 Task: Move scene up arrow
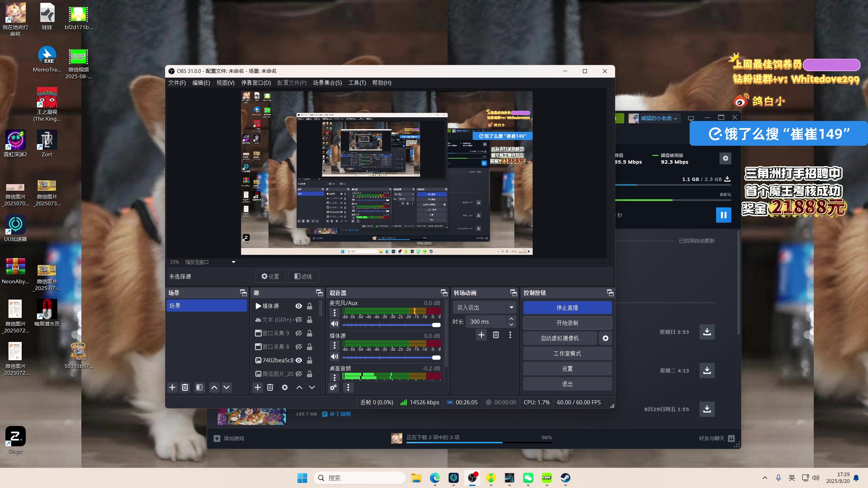tap(214, 387)
